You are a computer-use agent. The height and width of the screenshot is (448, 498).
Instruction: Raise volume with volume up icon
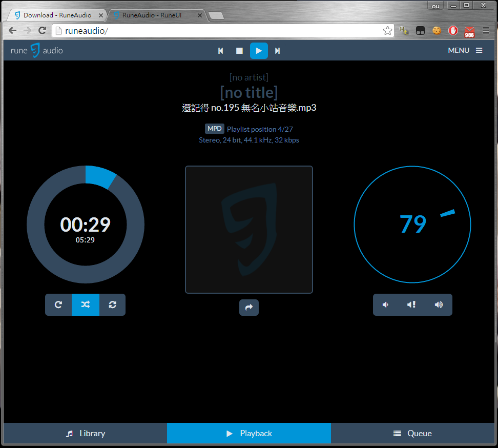click(439, 304)
